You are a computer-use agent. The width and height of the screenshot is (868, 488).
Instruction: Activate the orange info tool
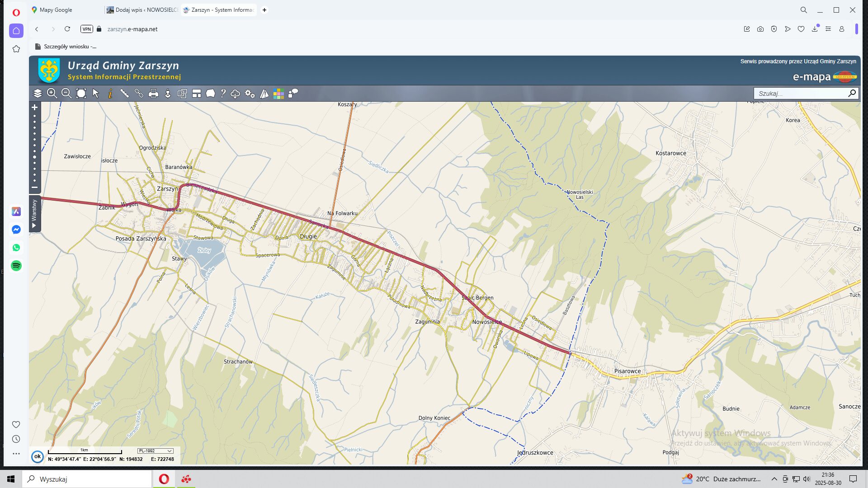[110, 94]
